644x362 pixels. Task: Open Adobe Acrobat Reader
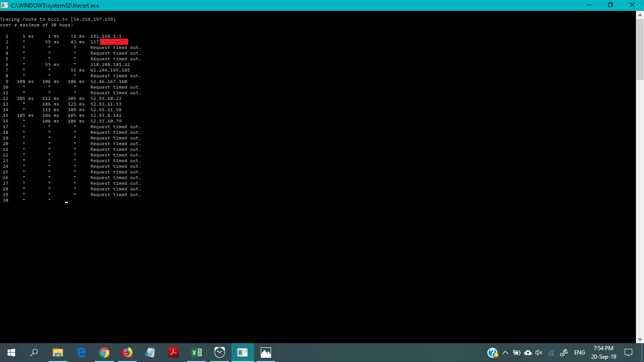[x=173, y=352]
